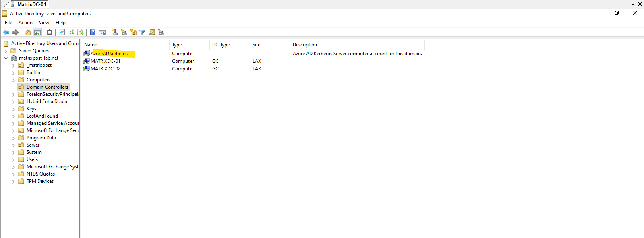Click LAX site of MATRIXDC-01
644x238 pixels.
coord(257,61)
